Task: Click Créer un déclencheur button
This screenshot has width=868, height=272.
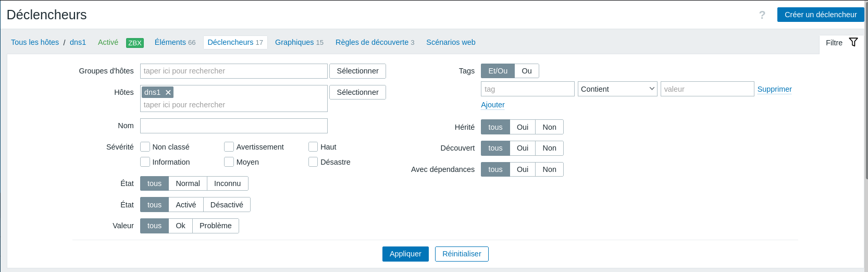Action: click(x=820, y=15)
